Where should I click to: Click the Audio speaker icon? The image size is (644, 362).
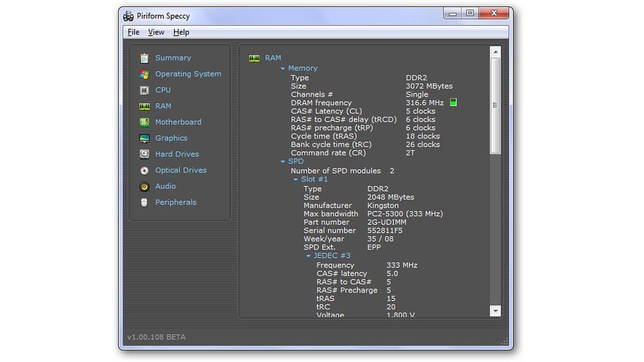[x=144, y=187]
